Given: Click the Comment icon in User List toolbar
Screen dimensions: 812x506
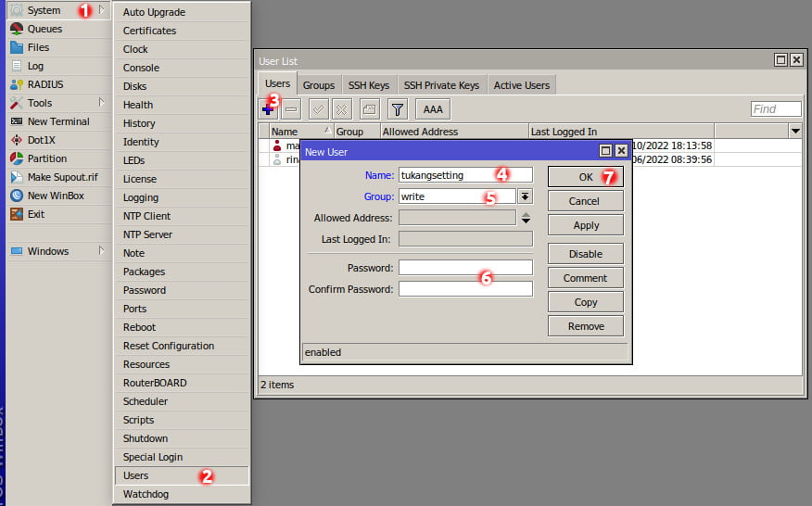Looking at the screenshot, I should coord(369,109).
